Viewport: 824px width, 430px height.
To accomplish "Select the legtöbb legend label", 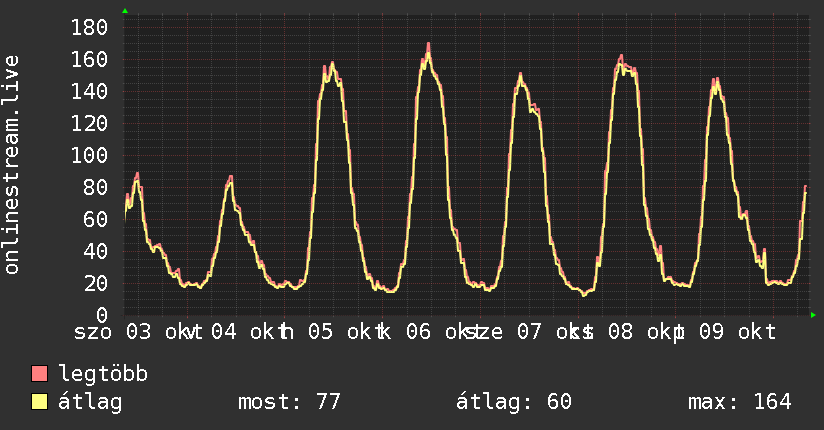I will (103, 374).
